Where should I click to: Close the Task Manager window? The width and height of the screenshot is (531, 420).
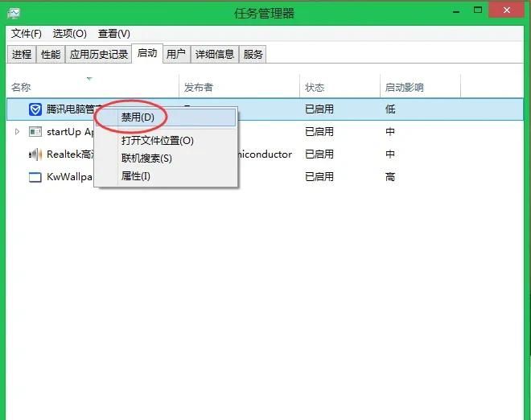point(506,10)
